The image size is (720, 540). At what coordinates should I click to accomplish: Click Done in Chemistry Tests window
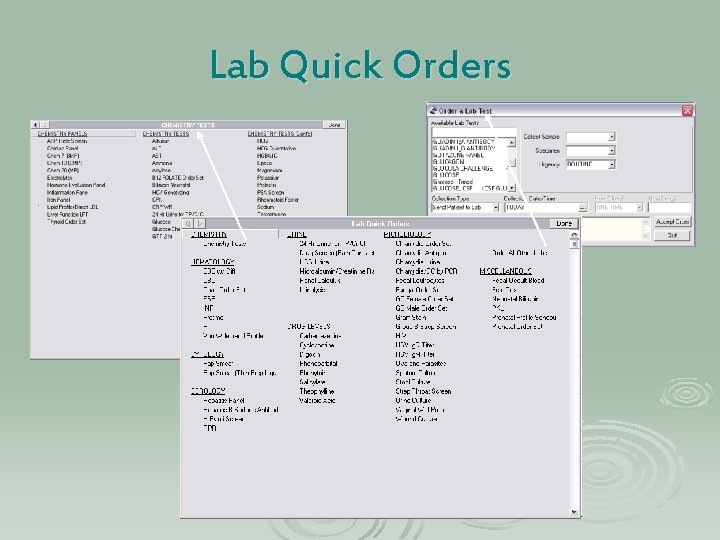tap(334, 124)
